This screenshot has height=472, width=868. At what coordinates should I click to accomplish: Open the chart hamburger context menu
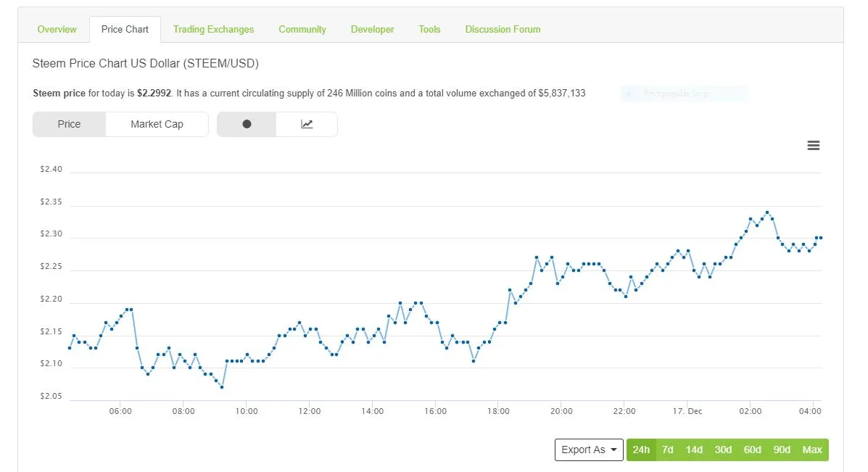813,146
